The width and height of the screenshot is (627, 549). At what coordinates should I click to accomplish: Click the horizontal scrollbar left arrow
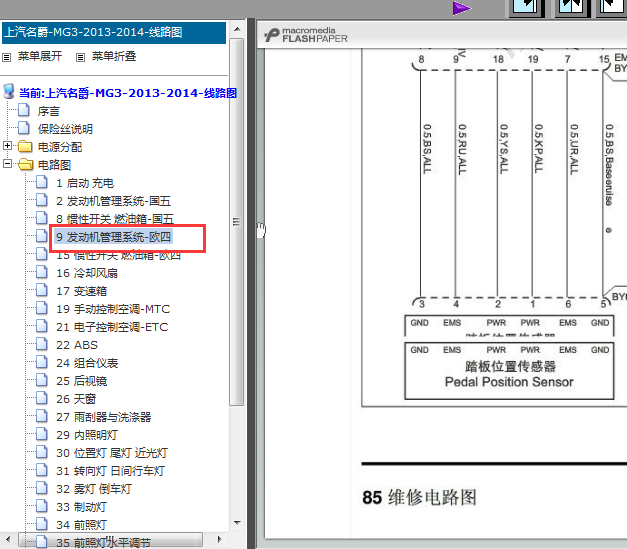[x=9, y=539]
